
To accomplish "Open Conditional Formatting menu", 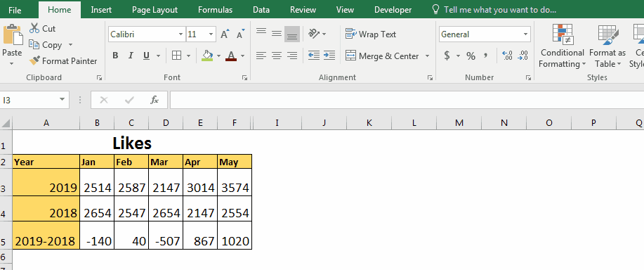I will tap(563, 46).
